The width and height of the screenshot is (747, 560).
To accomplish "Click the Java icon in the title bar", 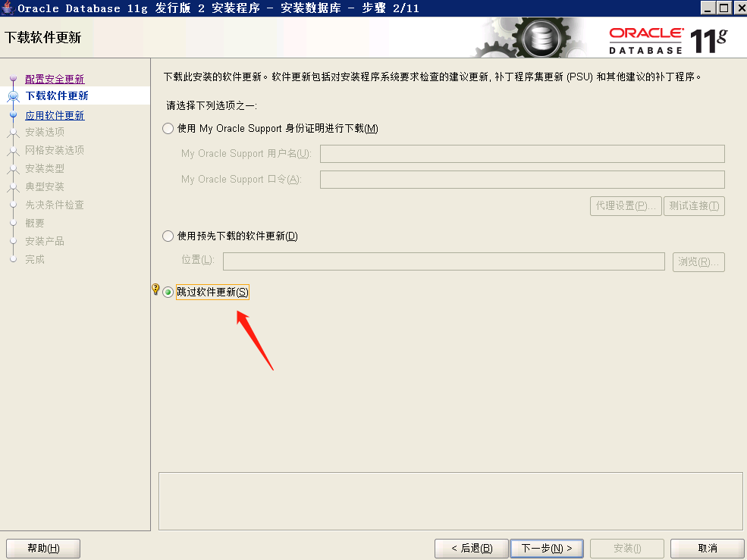I will pos(7,8).
